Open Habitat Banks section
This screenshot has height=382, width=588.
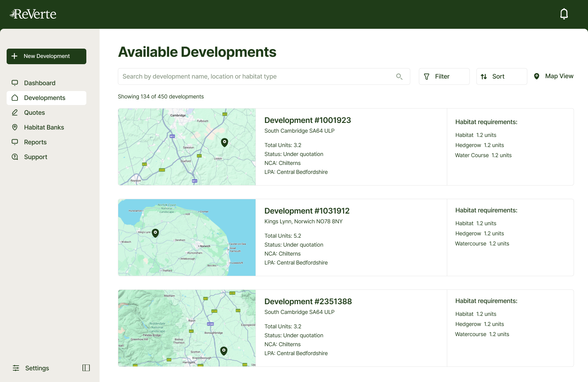(44, 127)
